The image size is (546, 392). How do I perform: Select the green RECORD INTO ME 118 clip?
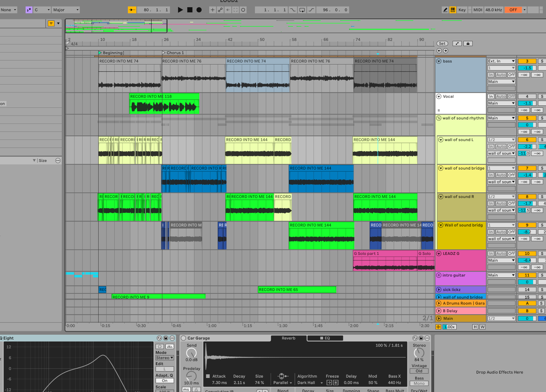click(x=164, y=103)
